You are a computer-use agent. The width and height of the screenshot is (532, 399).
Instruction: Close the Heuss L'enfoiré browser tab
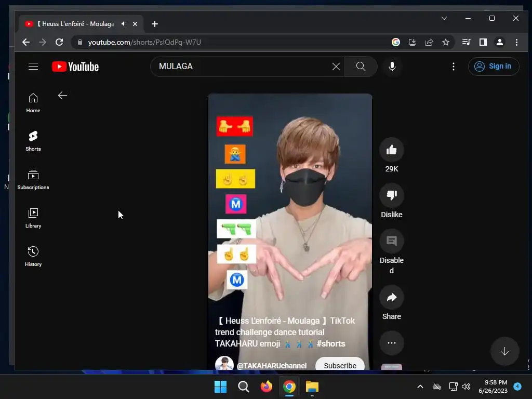pyautogui.click(x=135, y=24)
